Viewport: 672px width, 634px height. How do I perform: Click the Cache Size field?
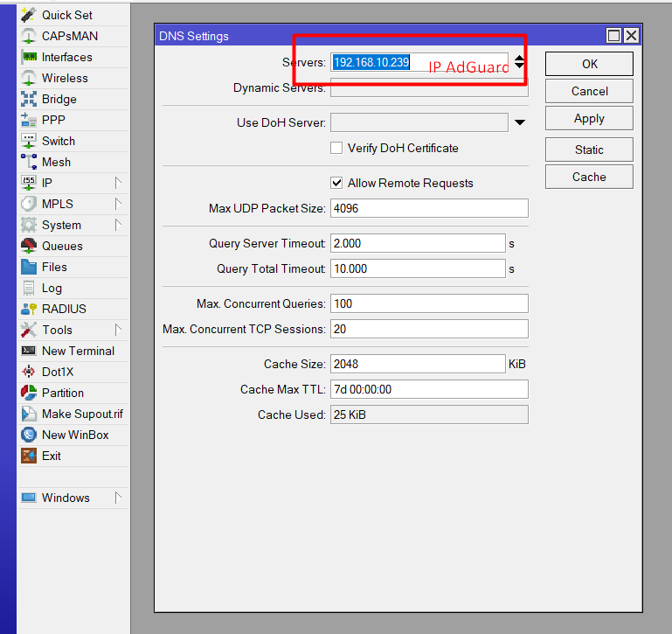[x=418, y=364]
